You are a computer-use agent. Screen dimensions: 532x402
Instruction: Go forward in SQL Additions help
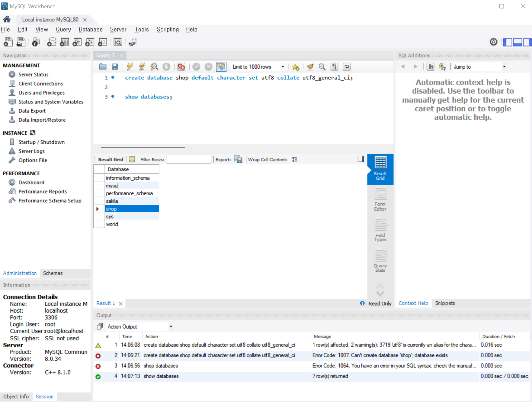pyautogui.click(x=415, y=67)
